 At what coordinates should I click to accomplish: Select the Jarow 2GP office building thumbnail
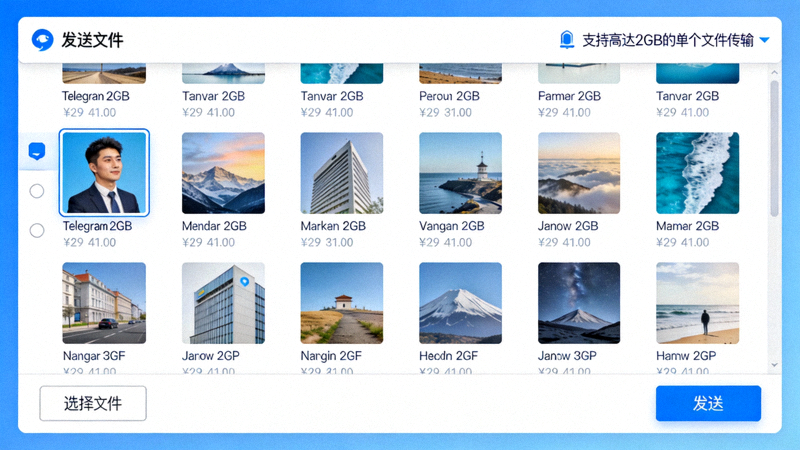pyautogui.click(x=223, y=303)
